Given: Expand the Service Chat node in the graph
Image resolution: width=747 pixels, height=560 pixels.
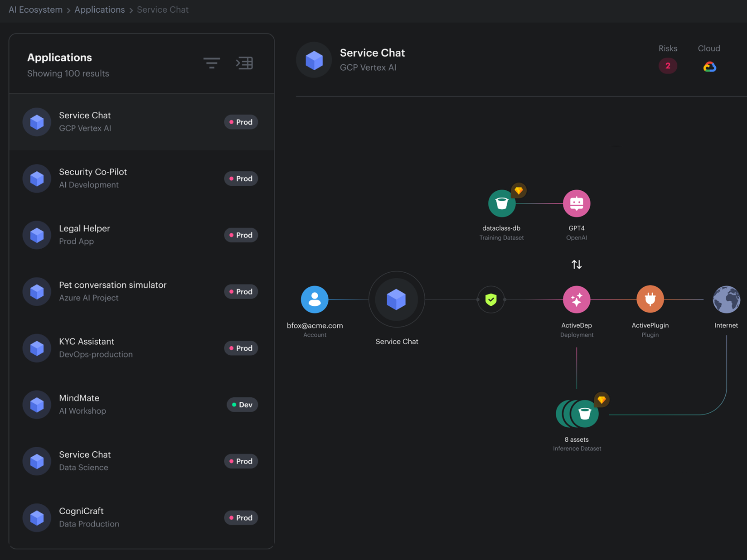Looking at the screenshot, I should click(x=397, y=299).
